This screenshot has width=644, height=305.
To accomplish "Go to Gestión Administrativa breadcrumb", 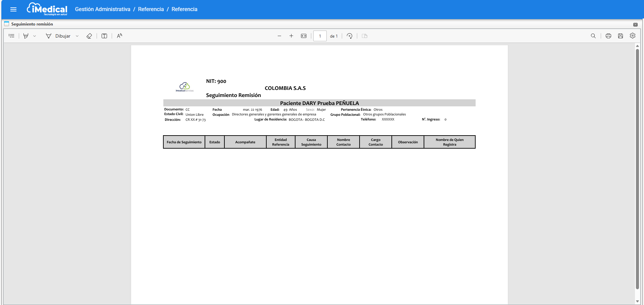I will (103, 9).
